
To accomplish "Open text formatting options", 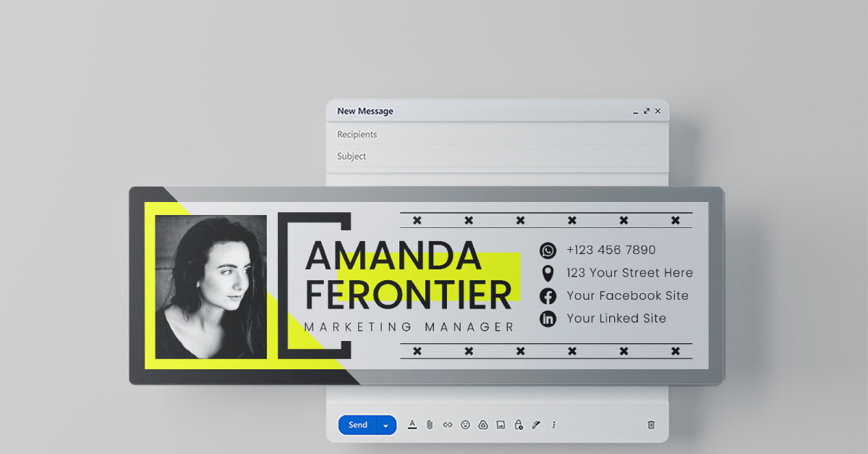I will pyautogui.click(x=412, y=425).
